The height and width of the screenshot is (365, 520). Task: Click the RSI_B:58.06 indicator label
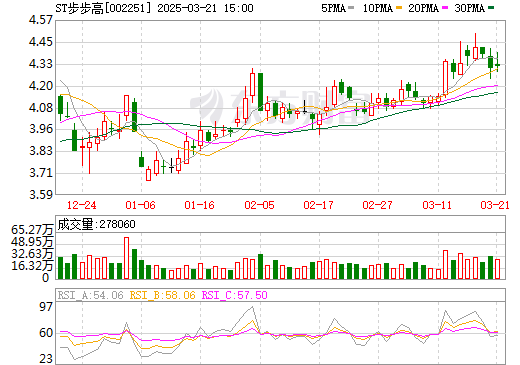162,295
